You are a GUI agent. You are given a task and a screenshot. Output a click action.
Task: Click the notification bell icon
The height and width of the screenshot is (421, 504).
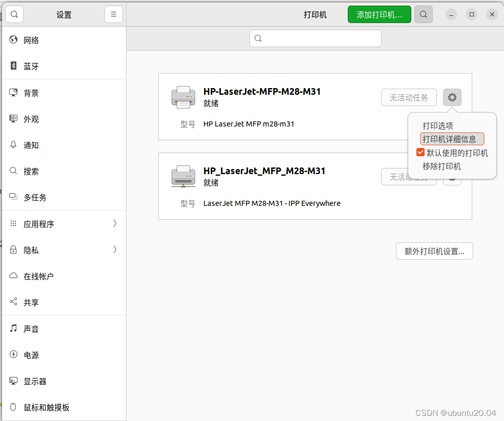13,144
